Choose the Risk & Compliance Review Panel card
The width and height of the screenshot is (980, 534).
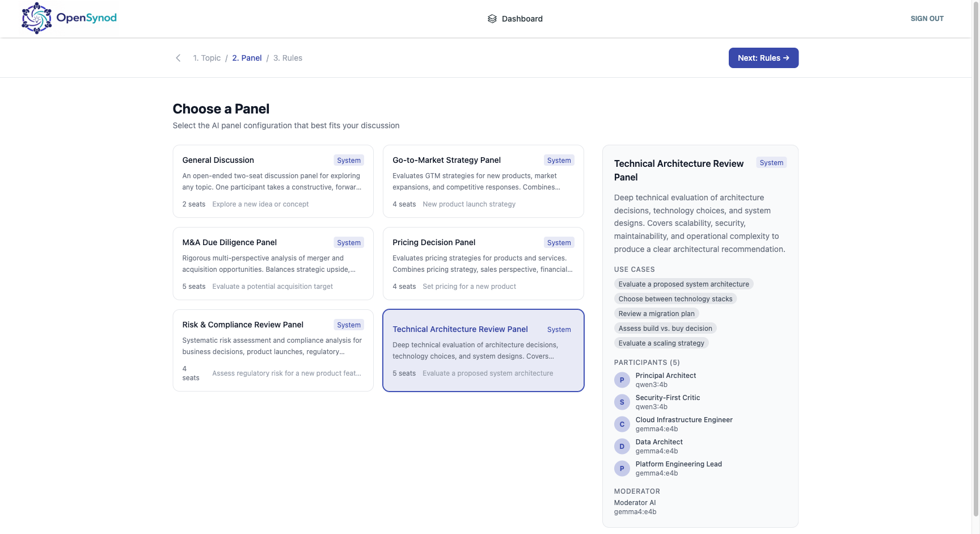point(273,350)
